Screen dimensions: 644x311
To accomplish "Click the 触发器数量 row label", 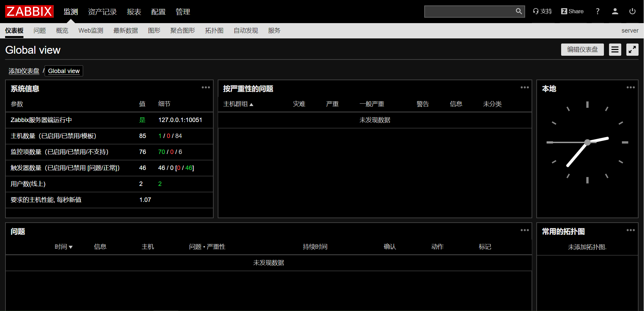I will tap(65, 168).
